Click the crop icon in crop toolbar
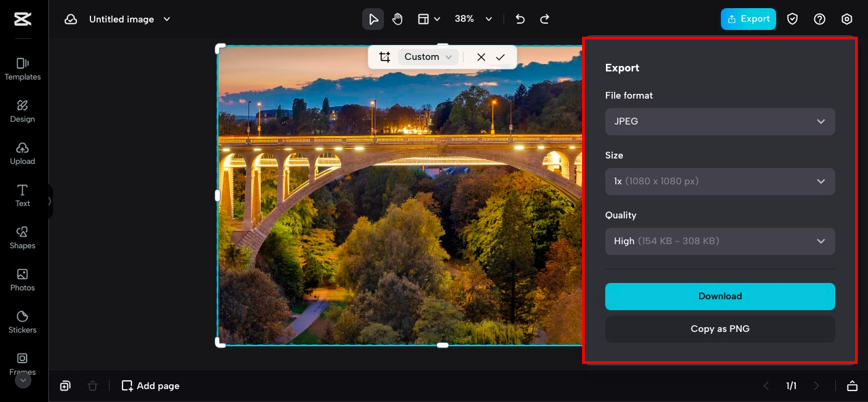The image size is (868, 402). (385, 57)
